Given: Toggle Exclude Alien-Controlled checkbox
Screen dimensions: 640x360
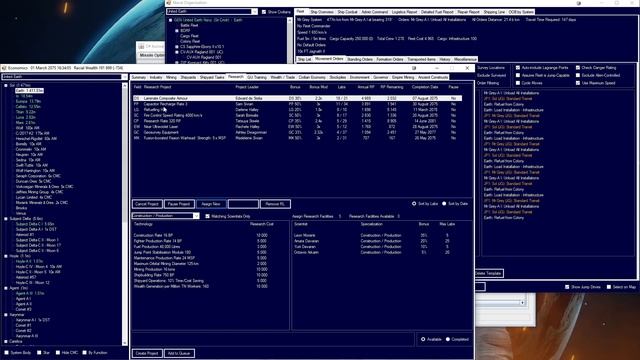Looking at the screenshot, I should pyautogui.click(x=578, y=76).
